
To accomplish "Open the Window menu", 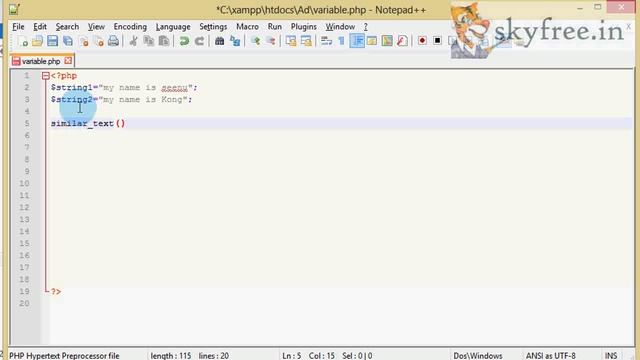I will (340, 27).
